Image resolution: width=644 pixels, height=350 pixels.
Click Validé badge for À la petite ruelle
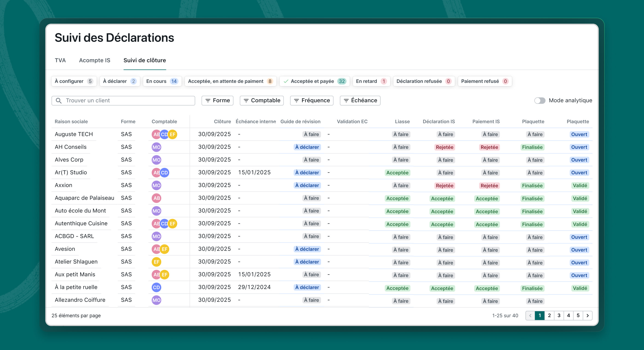click(580, 288)
